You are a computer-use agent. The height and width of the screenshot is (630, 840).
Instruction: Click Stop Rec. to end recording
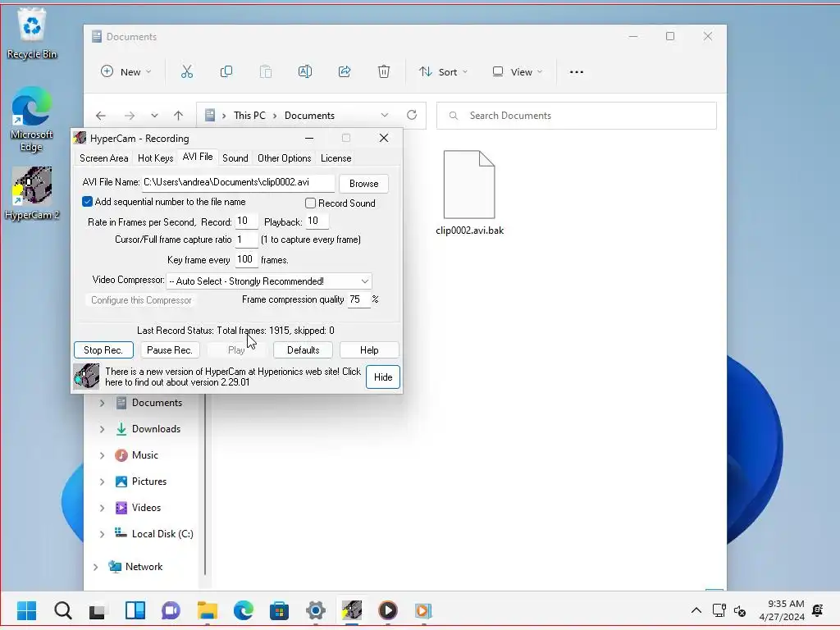pos(103,349)
